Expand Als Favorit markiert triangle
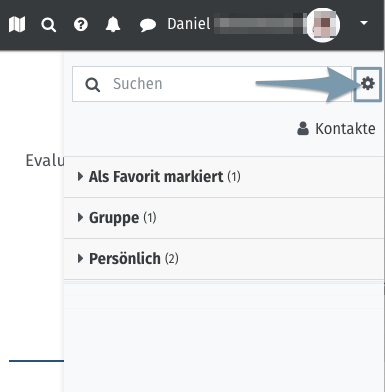The height and width of the screenshot is (392, 385). click(80, 176)
